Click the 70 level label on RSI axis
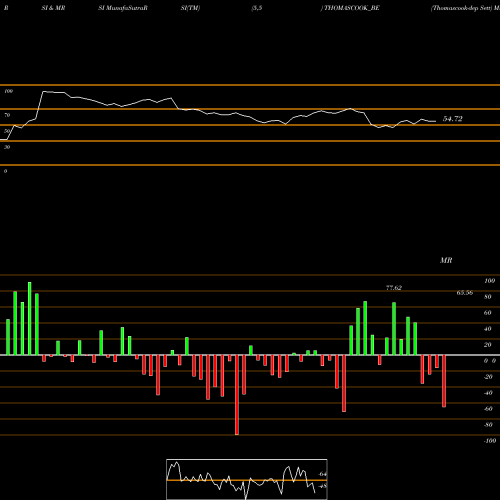 [7, 115]
